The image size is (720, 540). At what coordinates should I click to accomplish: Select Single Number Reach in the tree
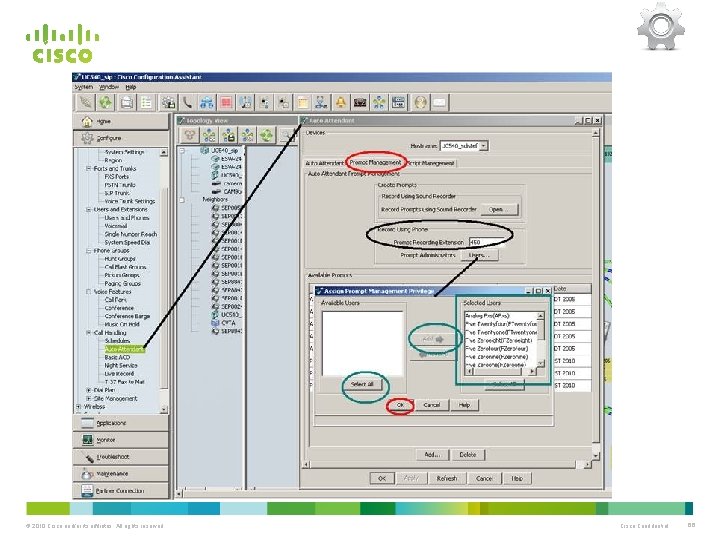[x=131, y=234]
